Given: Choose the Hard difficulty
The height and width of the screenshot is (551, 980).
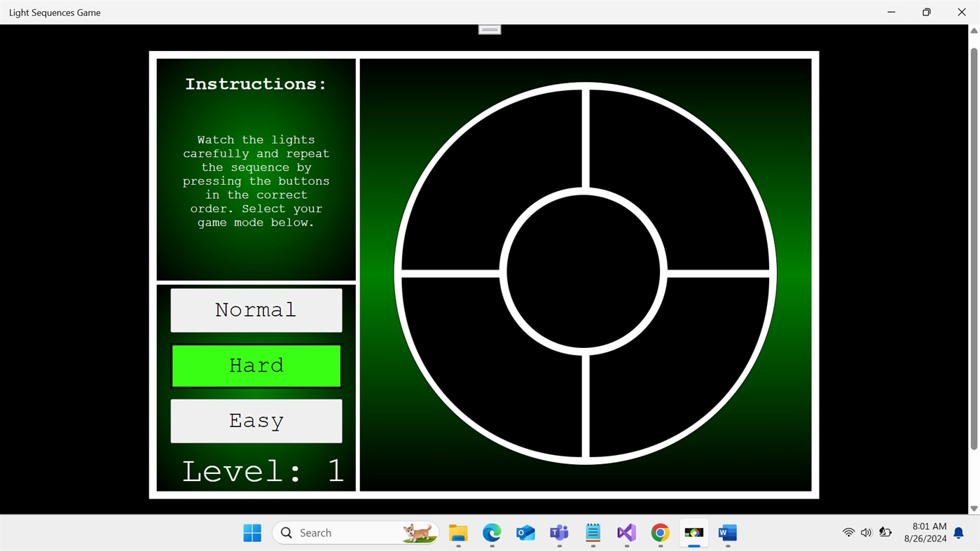Looking at the screenshot, I should (x=256, y=365).
